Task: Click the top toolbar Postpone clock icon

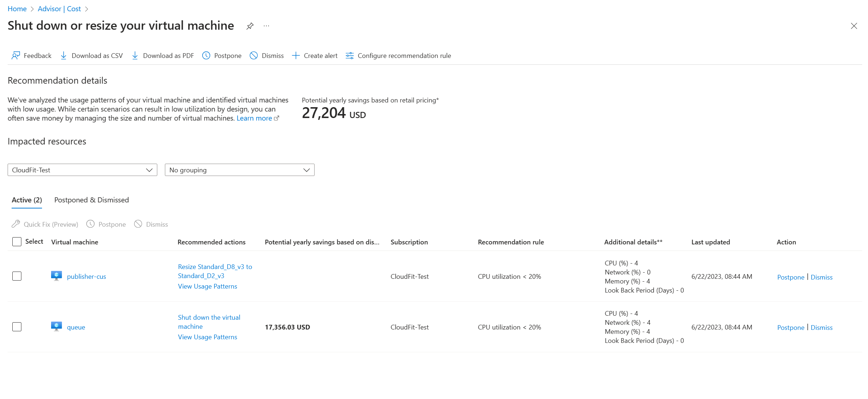Action: (206, 55)
